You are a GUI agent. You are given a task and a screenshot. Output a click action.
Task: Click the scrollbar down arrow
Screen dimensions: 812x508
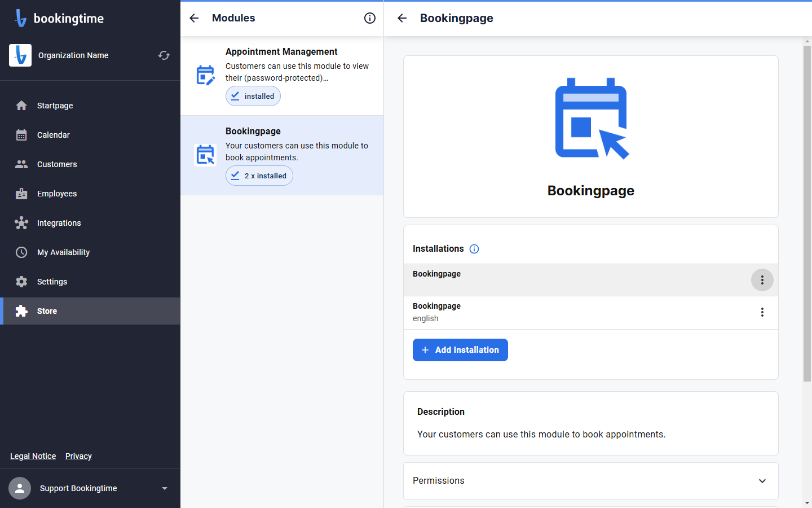coord(807,502)
